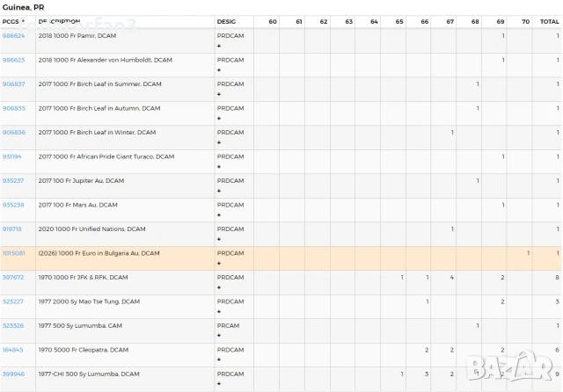Select '2018 1000 Fr Alexander von Humboldt, DCAM' text
The image size is (563, 392).
coord(106,60)
